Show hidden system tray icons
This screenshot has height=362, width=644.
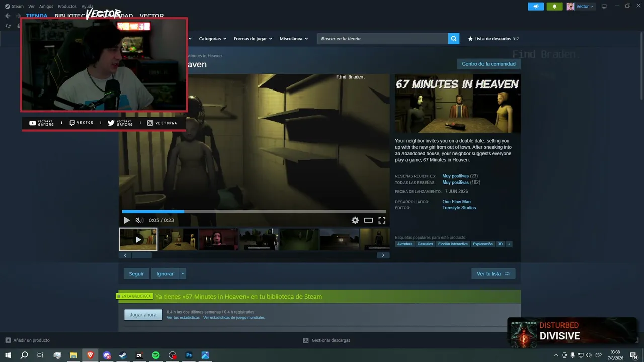point(556,355)
